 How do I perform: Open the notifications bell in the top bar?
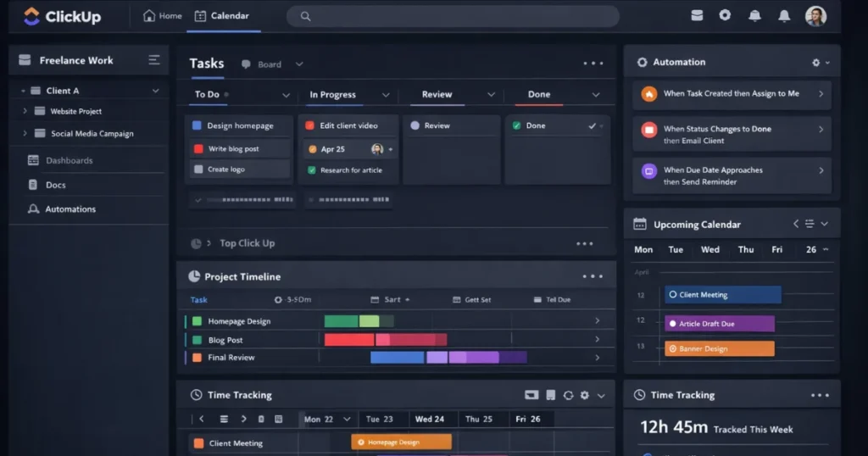[754, 16]
